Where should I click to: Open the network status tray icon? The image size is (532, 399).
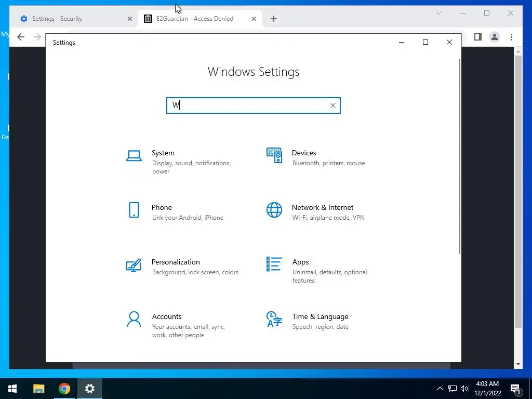[453, 389]
